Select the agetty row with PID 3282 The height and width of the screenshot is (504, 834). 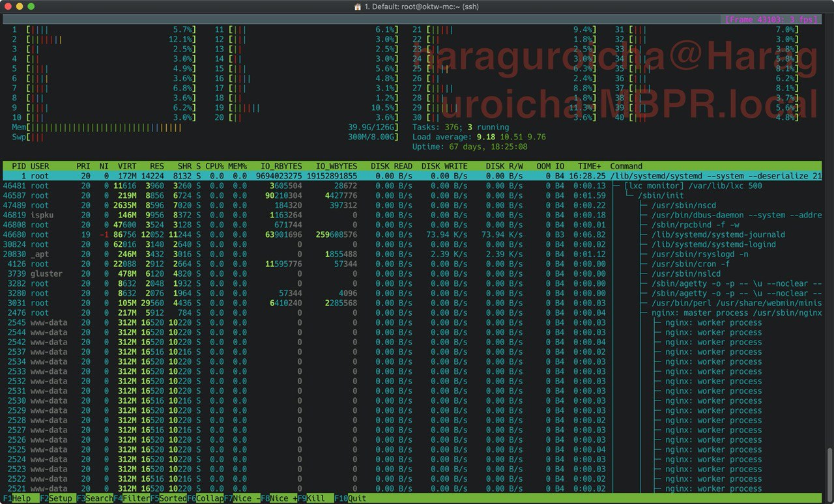(413, 283)
